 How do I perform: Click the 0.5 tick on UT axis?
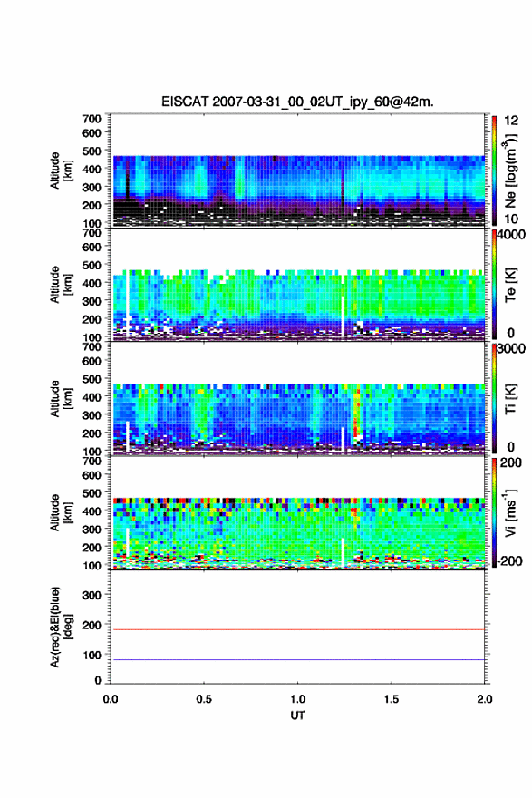coord(204,699)
